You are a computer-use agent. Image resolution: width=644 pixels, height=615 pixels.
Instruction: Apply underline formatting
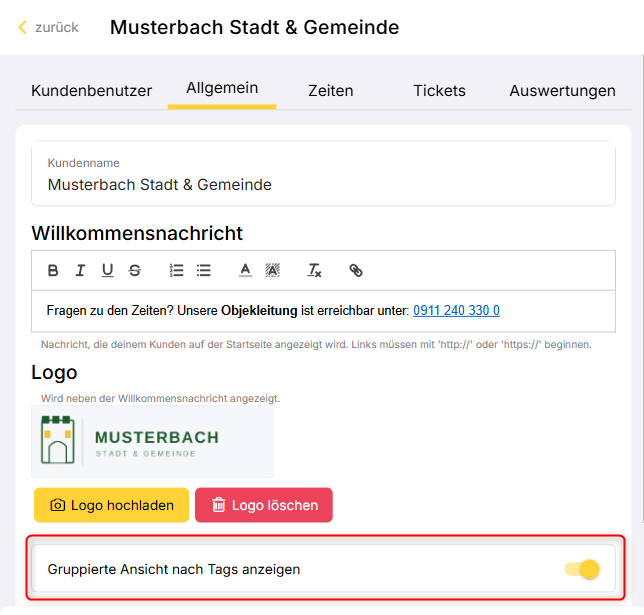coord(108,271)
